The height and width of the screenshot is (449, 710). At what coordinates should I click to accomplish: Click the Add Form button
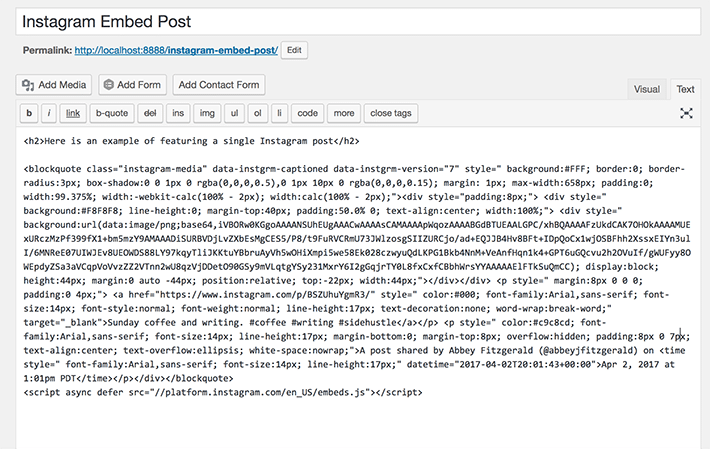(x=133, y=85)
